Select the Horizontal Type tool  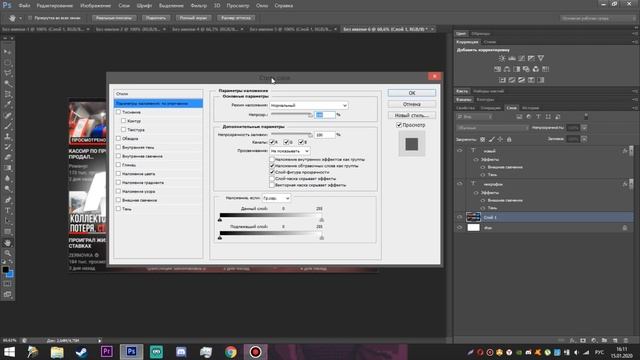pyautogui.click(x=7, y=211)
